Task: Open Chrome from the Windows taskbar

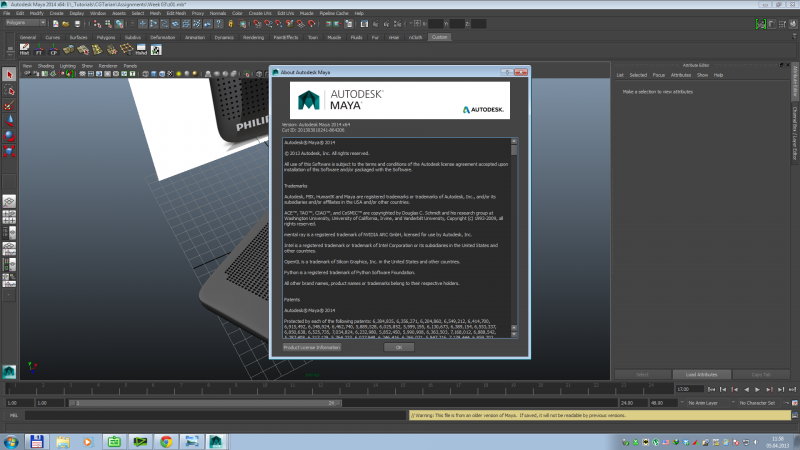Action: pos(165,440)
